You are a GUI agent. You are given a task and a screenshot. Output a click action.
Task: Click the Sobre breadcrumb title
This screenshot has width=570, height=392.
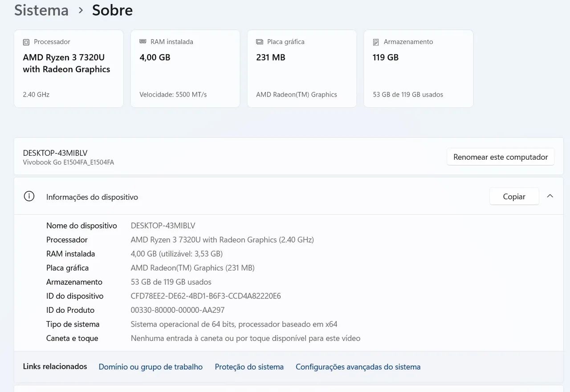click(112, 10)
